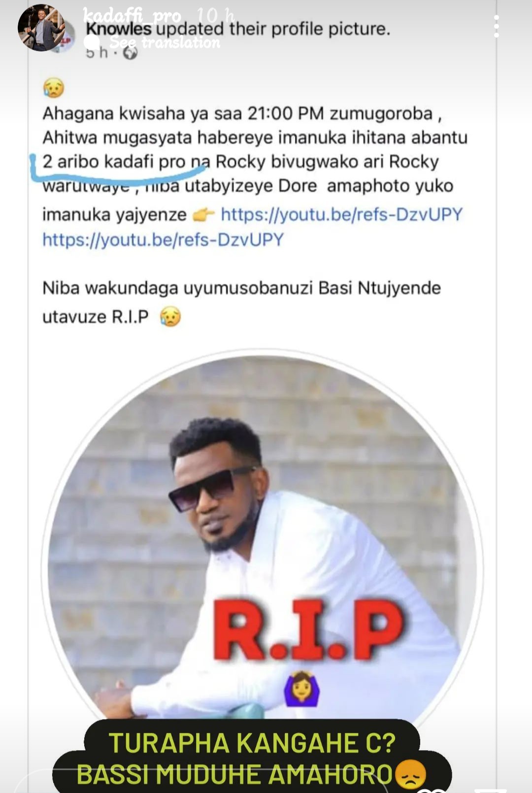This screenshot has height=793, width=532.
Task: Open the first youtu.be/refs-DzvUPY link
Action: point(341,215)
